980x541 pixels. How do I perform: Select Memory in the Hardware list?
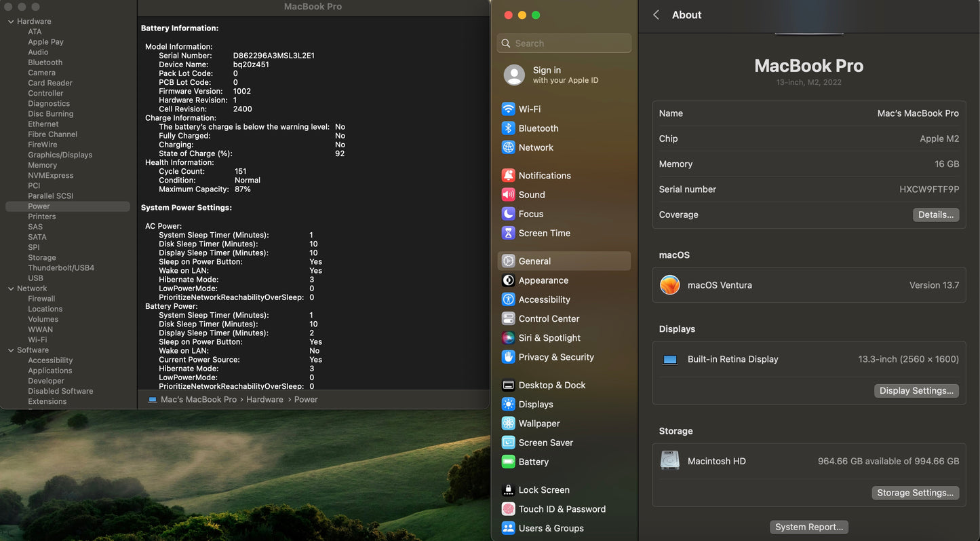tap(42, 165)
